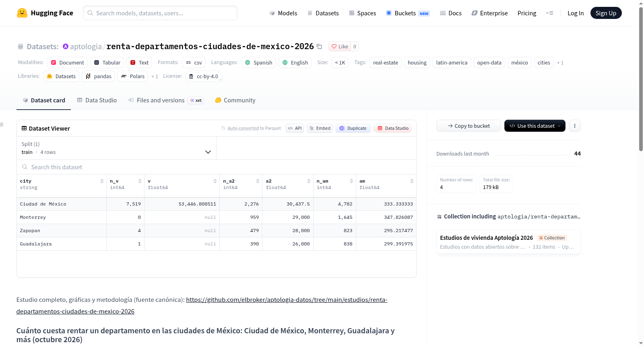
Task: Show the additional +1 tags
Action: click(560, 63)
